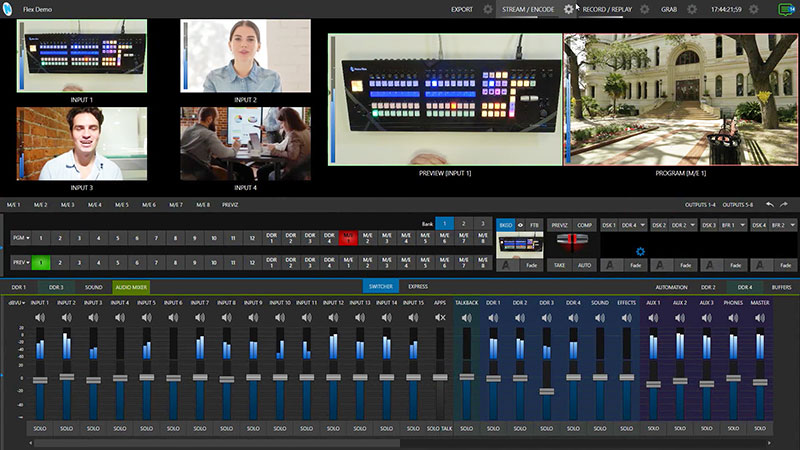Toggle Solo on Master channel

pos(760,429)
